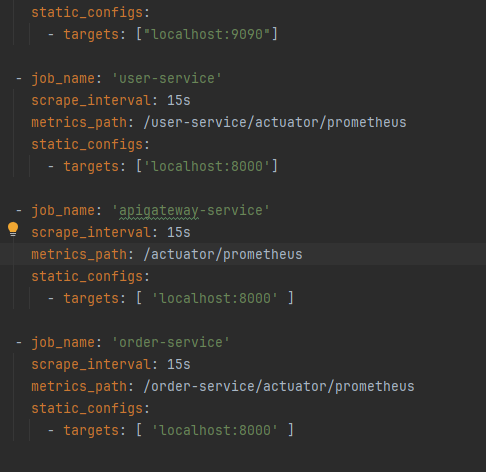Click /order-service/actuator/prometheus metrics path
Screen dimensions: 486x472
[279, 387]
